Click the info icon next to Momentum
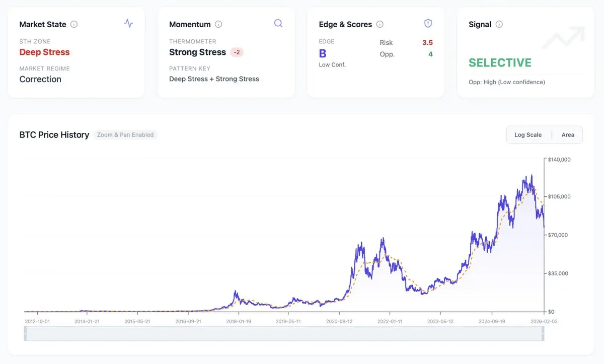 (x=218, y=24)
